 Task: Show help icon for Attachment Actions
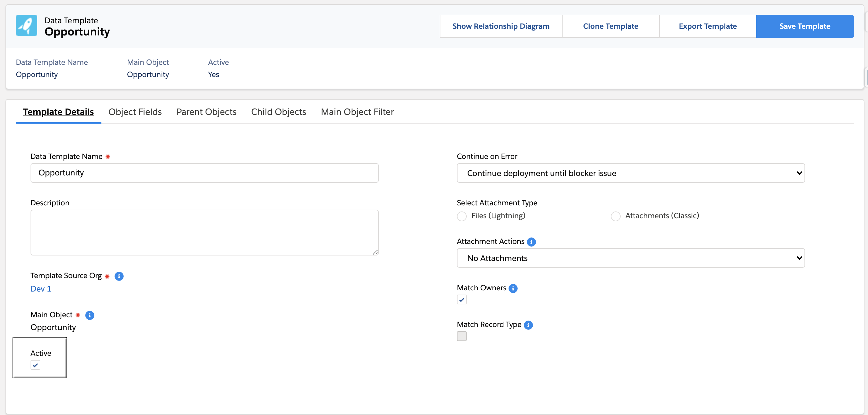coord(531,242)
